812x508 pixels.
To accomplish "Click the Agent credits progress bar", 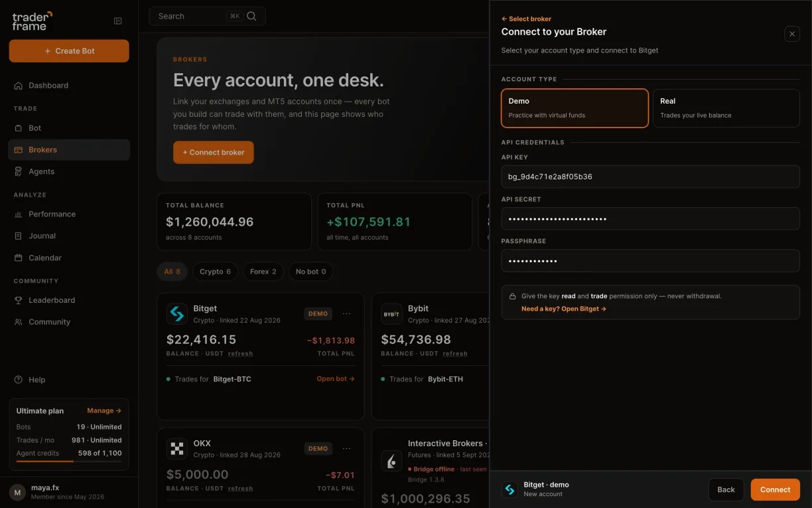I will 69,461.
